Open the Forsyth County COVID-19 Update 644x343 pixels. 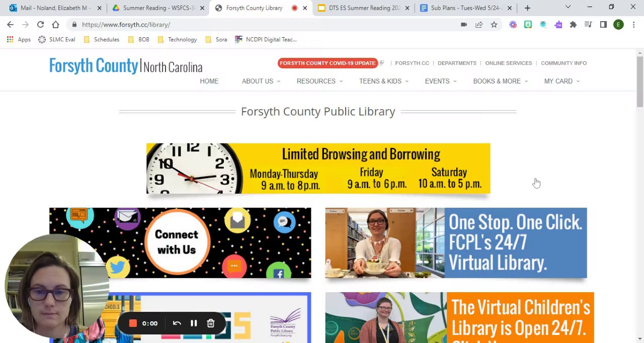pyautogui.click(x=328, y=63)
